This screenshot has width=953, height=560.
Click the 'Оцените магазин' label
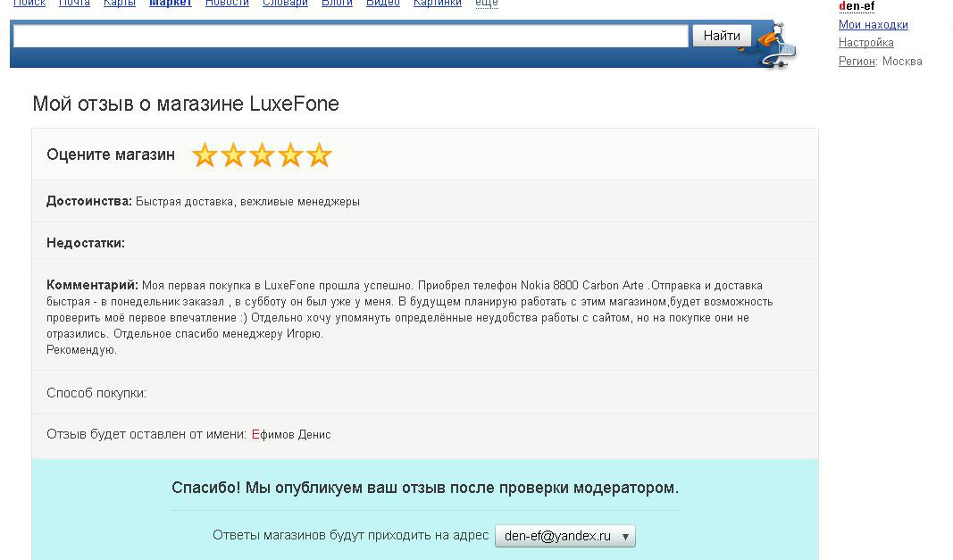point(111,155)
